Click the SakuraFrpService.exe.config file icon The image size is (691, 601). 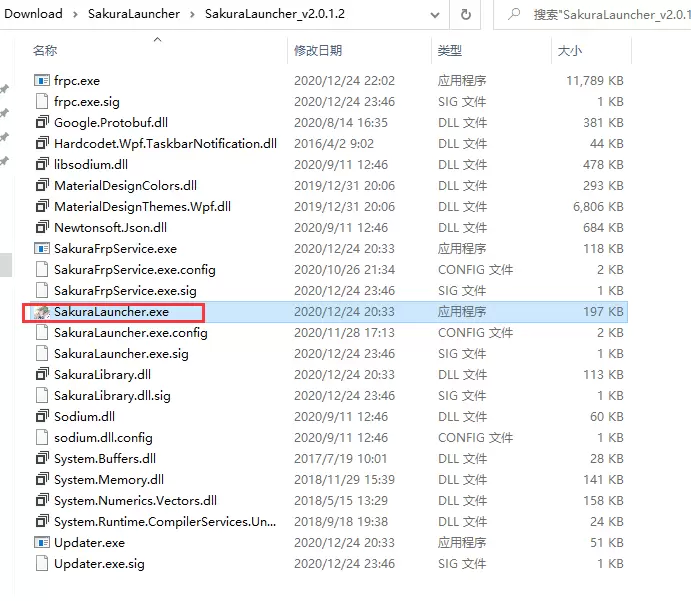pyautogui.click(x=42, y=270)
